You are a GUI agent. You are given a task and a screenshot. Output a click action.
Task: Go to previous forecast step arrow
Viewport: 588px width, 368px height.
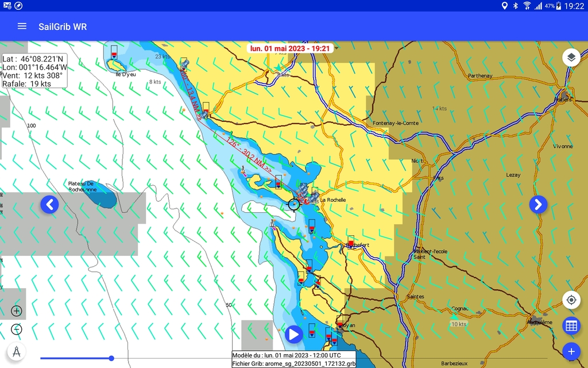tap(49, 205)
